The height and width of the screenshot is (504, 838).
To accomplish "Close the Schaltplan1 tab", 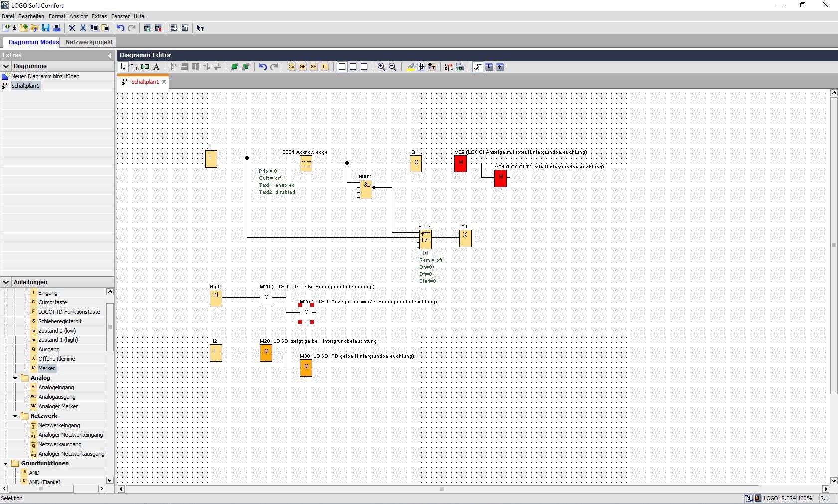I will (x=164, y=82).
